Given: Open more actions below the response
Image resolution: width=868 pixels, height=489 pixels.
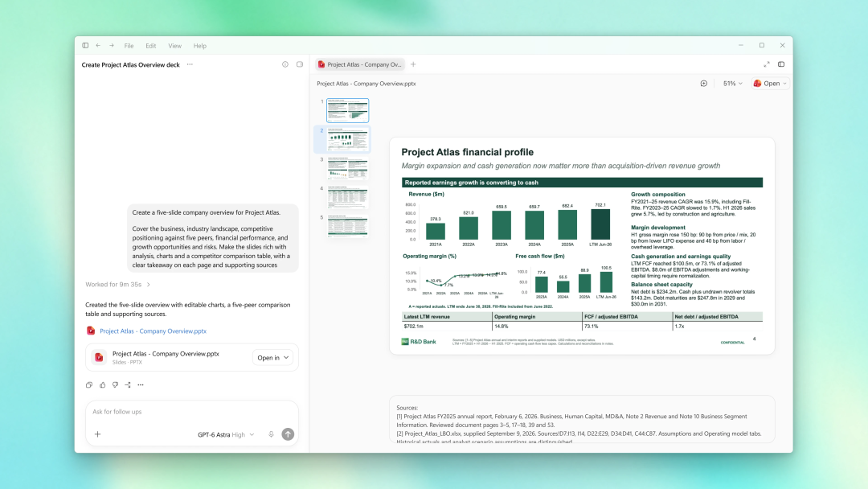Looking at the screenshot, I should click(141, 385).
